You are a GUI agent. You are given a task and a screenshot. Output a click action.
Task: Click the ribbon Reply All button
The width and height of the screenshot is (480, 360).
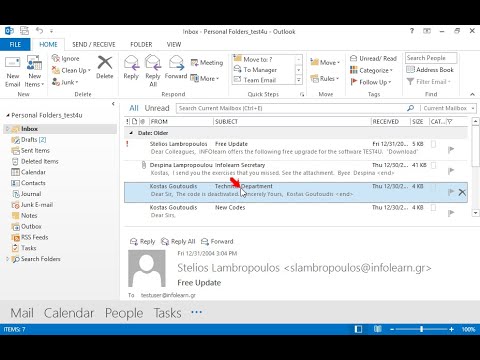[x=153, y=71]
